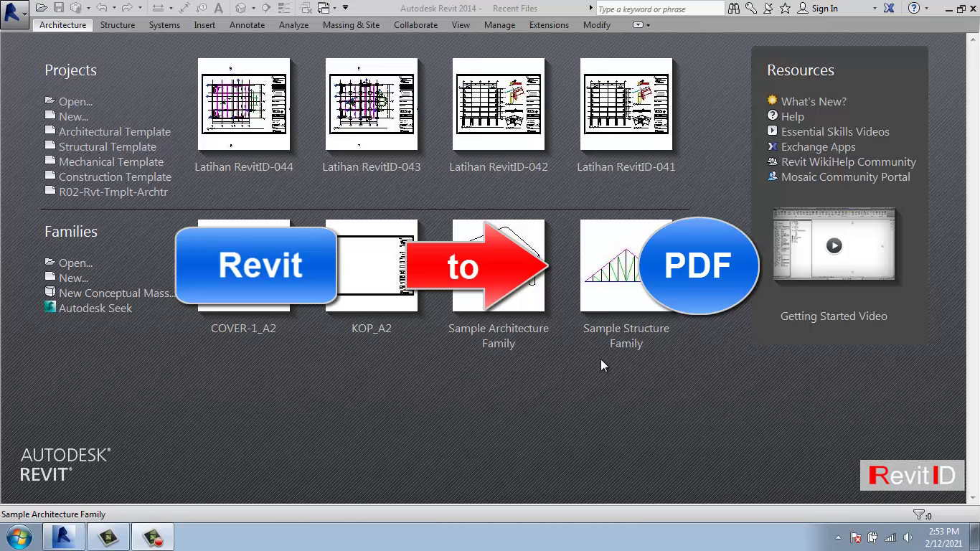The image size is (980, 551).
Task: Click the Undo arrow icon
Action: (x=101, y=8)
